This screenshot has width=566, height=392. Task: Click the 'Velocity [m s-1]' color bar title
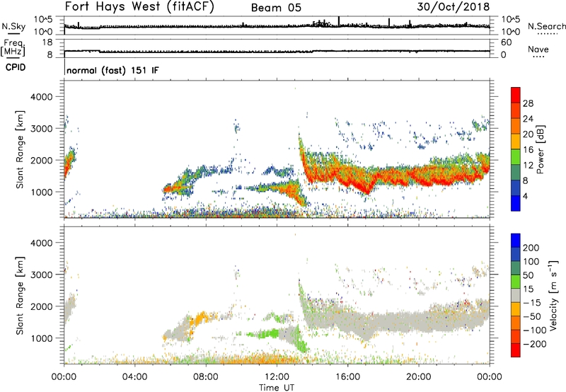553,295
